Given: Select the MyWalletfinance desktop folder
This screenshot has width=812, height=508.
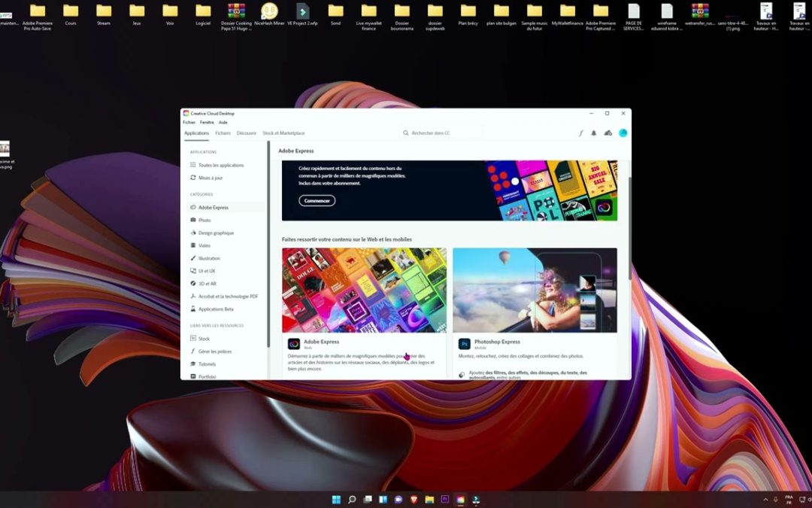Looking at the screenshot, I should tap(568, 15).
